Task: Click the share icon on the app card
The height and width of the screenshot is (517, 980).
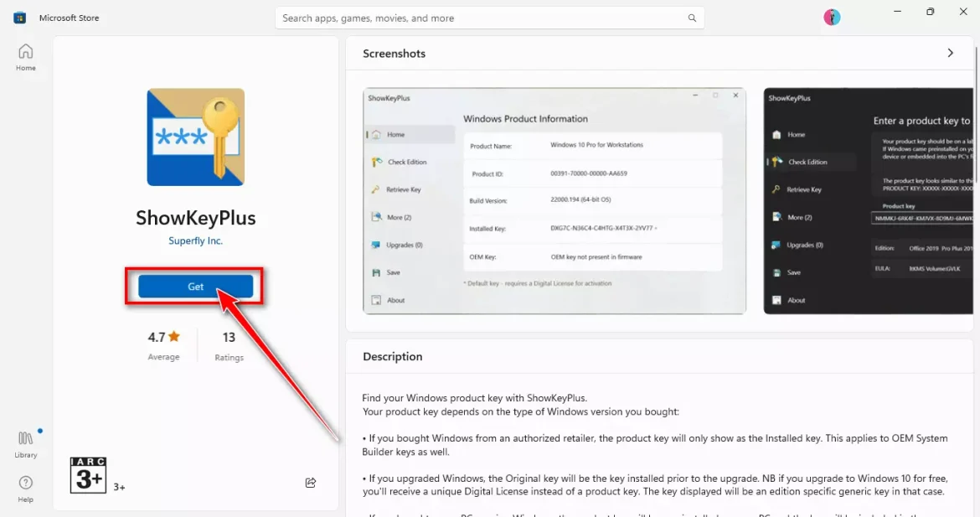Action: pos(311,483)
